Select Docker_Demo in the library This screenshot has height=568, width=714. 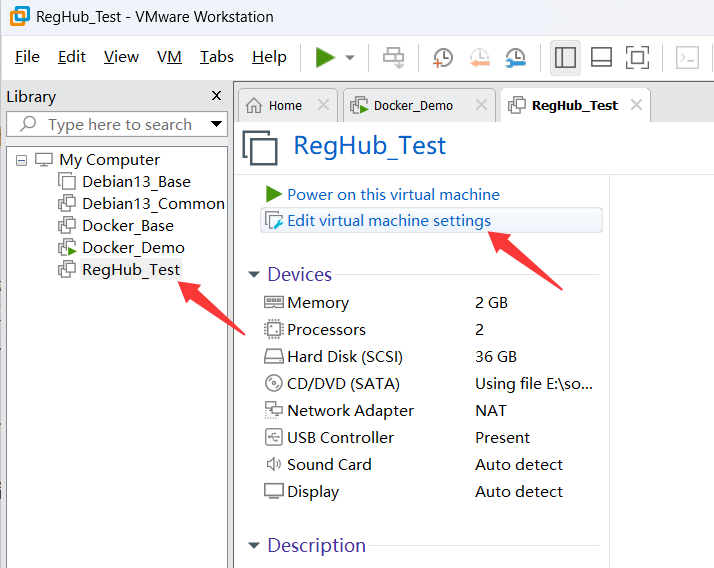[133, 247]
